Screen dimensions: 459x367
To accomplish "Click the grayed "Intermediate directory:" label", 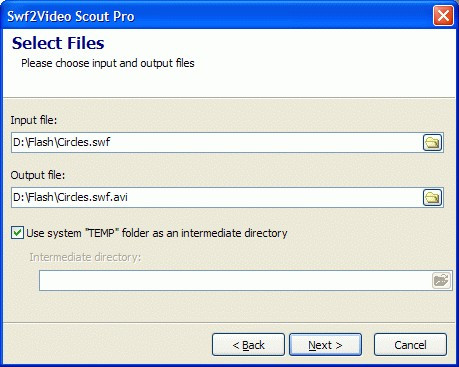I will click(x=85, y=257).
